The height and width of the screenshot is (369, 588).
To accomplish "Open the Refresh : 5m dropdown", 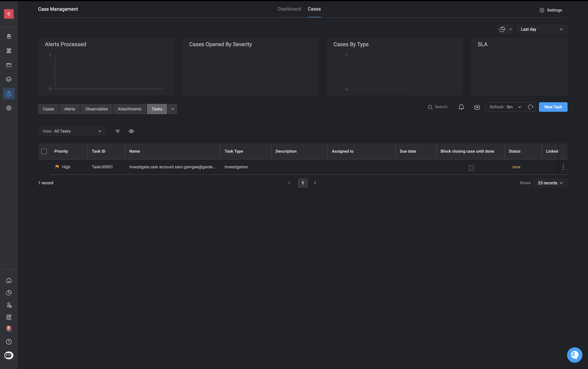I will [505, 107].
